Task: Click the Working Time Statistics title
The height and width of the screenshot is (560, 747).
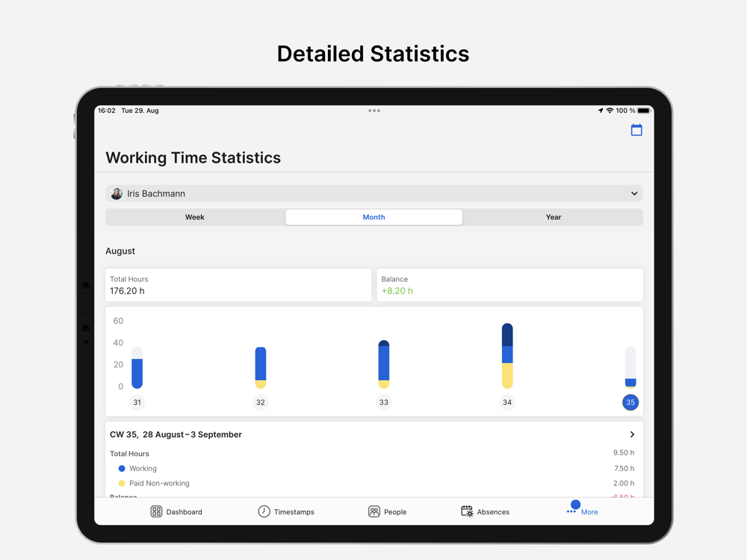Action: tap(193, 158)
